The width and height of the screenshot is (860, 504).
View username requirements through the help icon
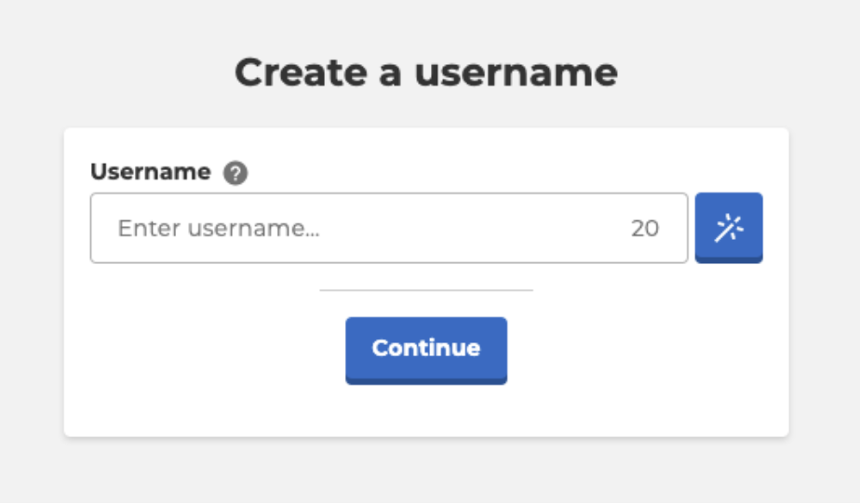click(x=235, y=173)
